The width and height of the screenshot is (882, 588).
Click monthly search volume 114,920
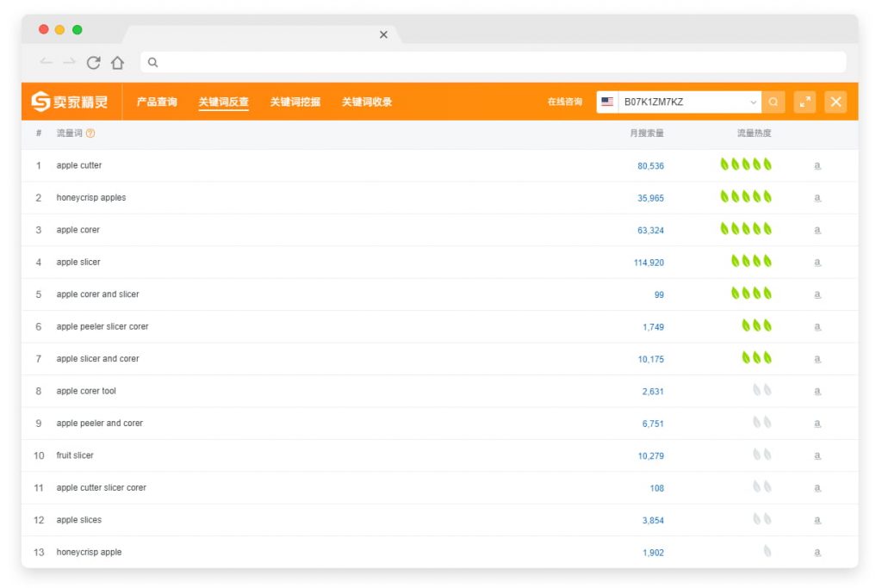click(x=649, y=263)
